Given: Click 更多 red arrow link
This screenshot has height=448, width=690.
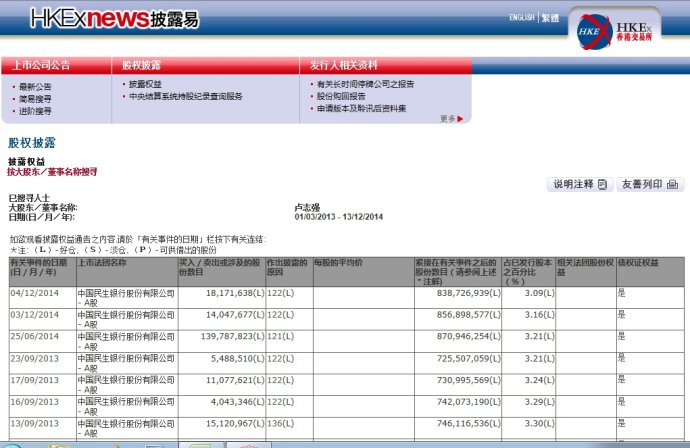Looking at the screenshot, I should tap(451, 118).
